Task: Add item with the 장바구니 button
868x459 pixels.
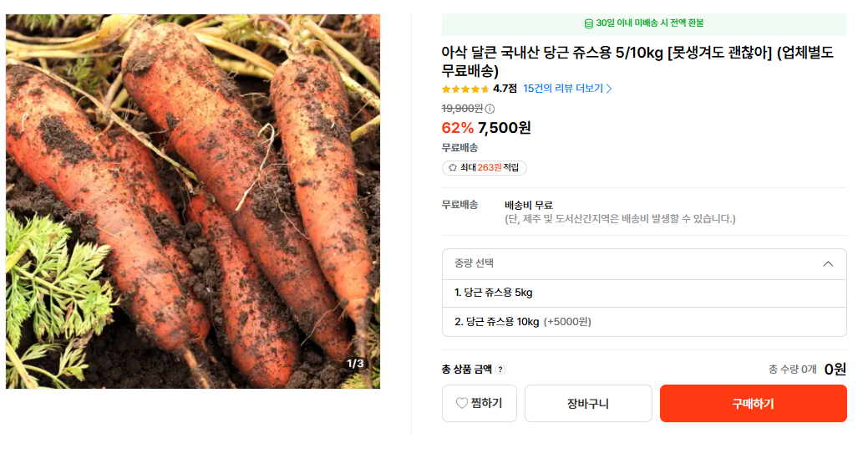Action: click(x=588, y=404)
